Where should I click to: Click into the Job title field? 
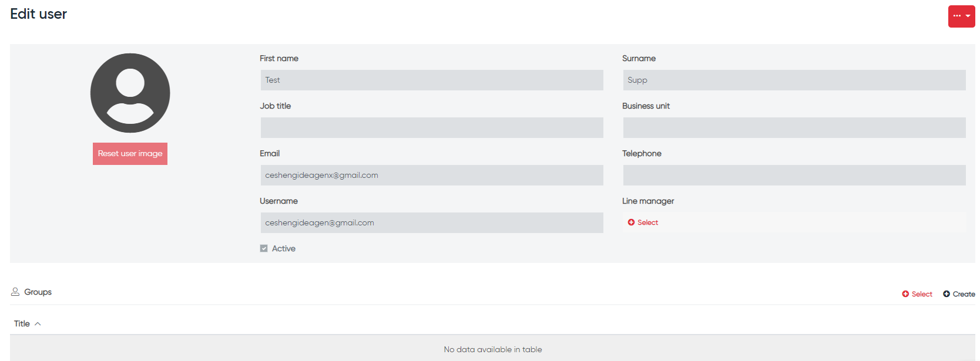pyautogui.click(x=432, y=128)
